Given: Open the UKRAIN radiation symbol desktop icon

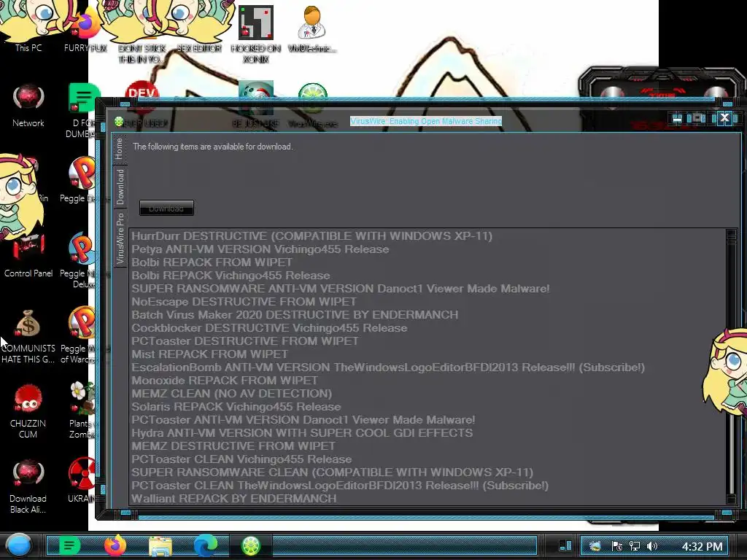Looking at the screenshot, I should [x=82, y=480].
